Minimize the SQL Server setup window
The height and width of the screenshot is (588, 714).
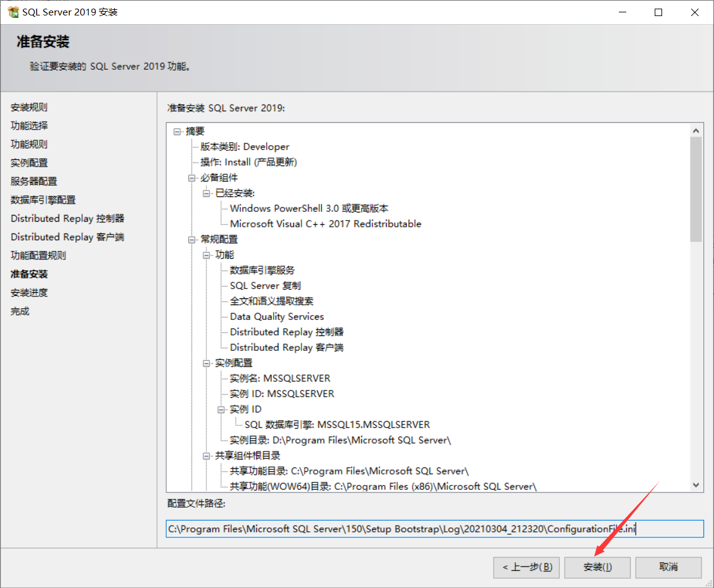(623, 12)
